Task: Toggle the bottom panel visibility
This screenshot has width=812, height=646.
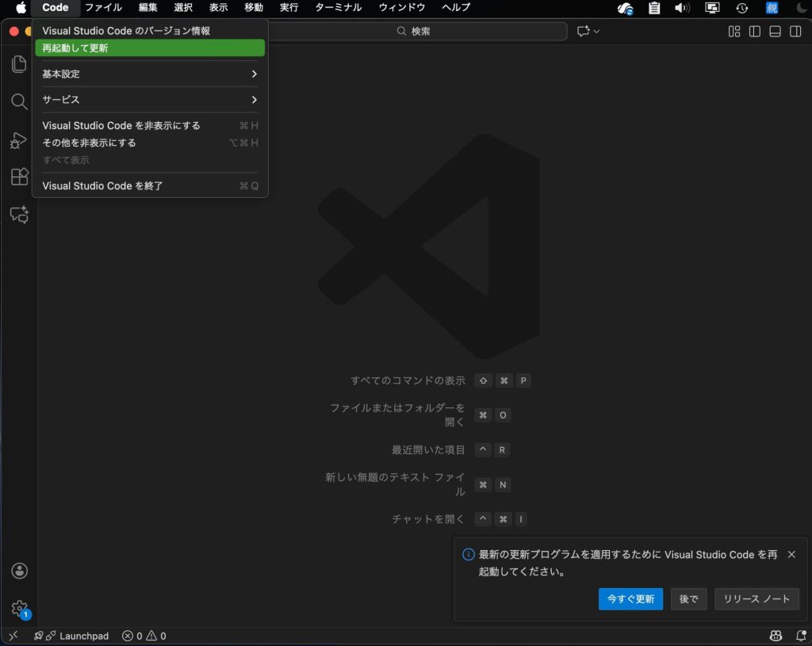Action: click(775, 31)
